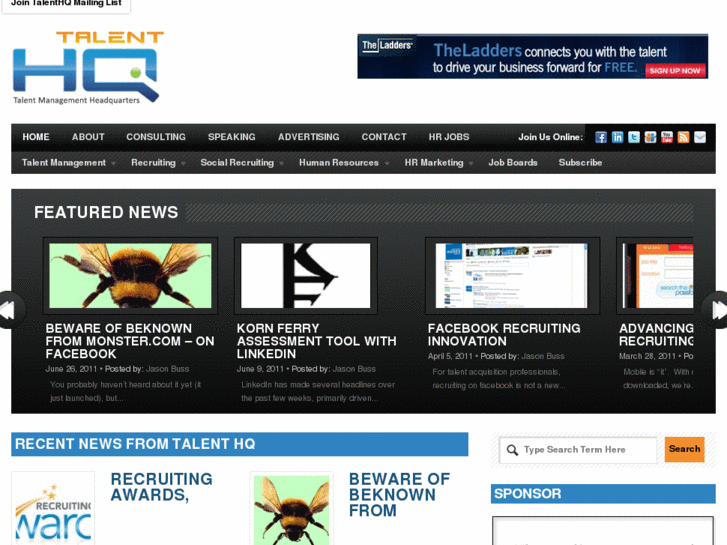Open bee thumbnail in recent news

[x=292, y=509]
